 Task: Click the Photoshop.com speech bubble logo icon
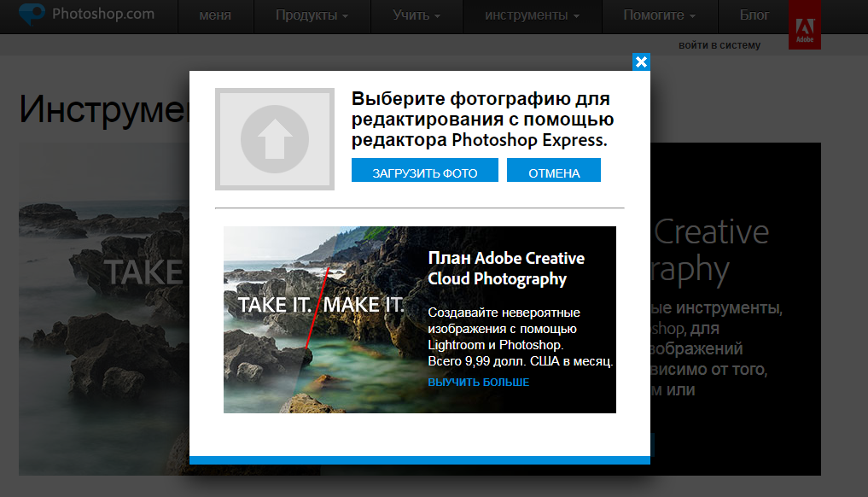(32, 14)
